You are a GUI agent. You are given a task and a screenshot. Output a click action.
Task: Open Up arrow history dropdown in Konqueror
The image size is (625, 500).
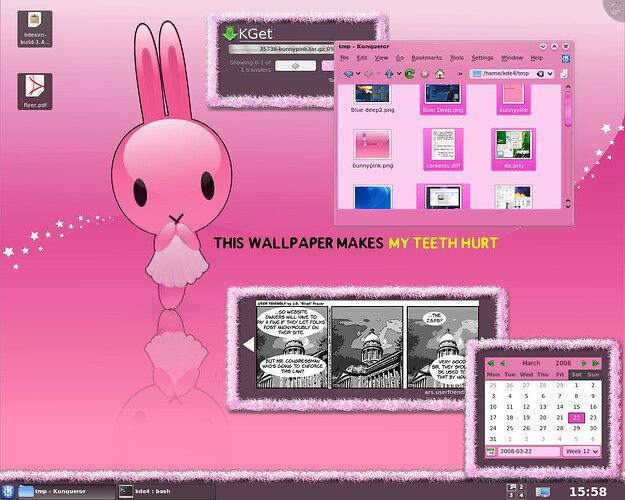click(x=399, y=74)
